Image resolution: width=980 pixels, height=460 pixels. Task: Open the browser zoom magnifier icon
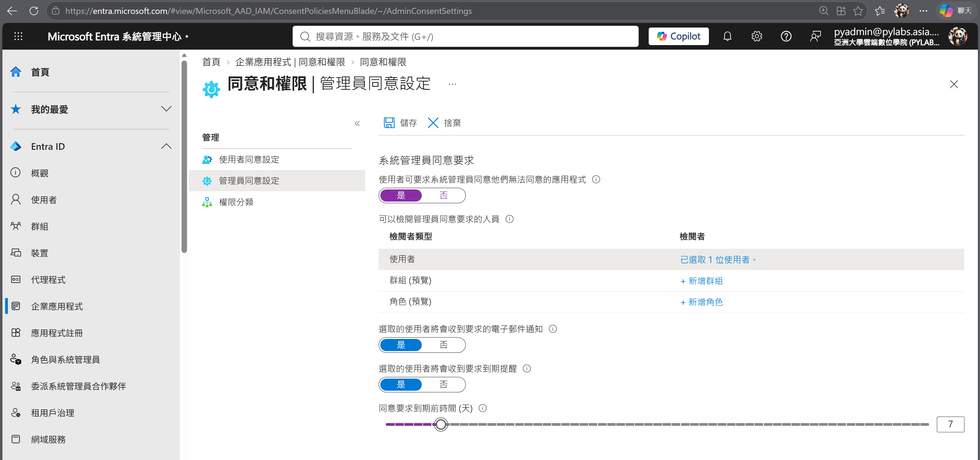(823, 11)
